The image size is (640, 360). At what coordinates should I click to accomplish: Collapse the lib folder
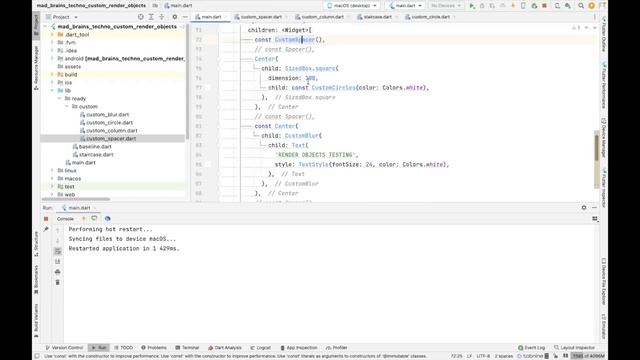coord(52,91)
